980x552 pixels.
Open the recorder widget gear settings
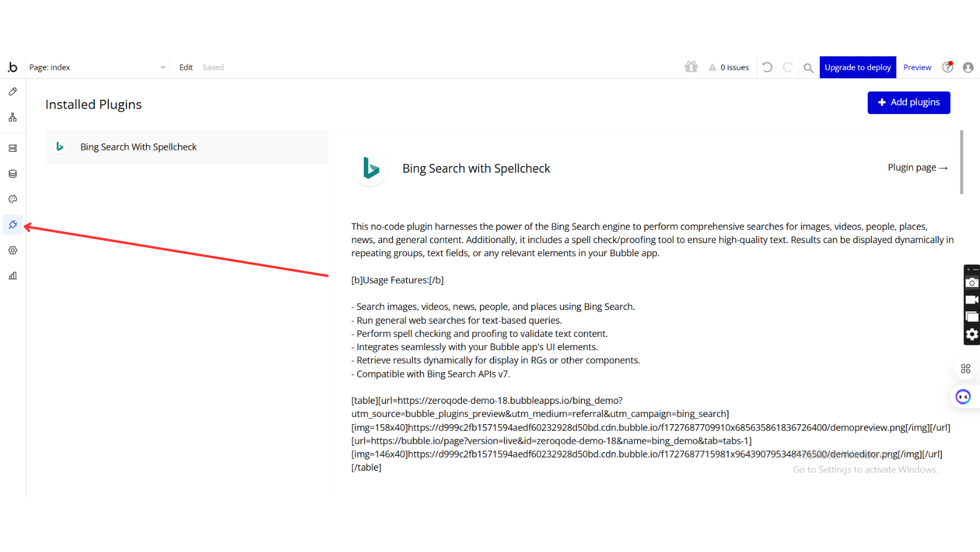(972, 335)
